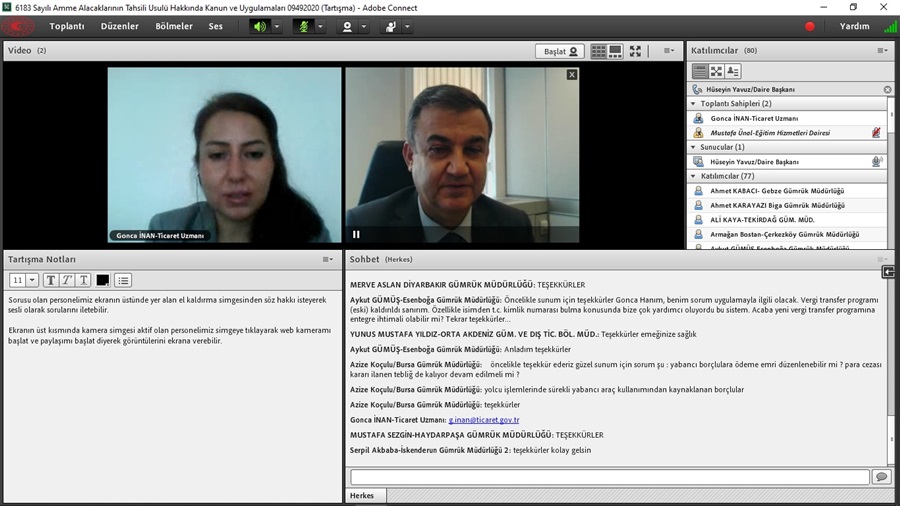Select Mustafa Ünal-Eğitim Hizmetleri Dairesi

(788, 133)
